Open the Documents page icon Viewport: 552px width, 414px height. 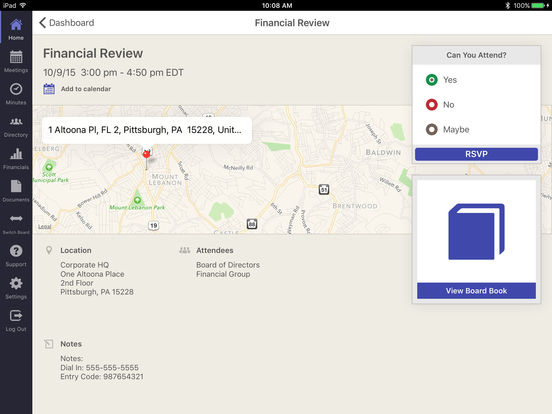[x=16, y=186]
